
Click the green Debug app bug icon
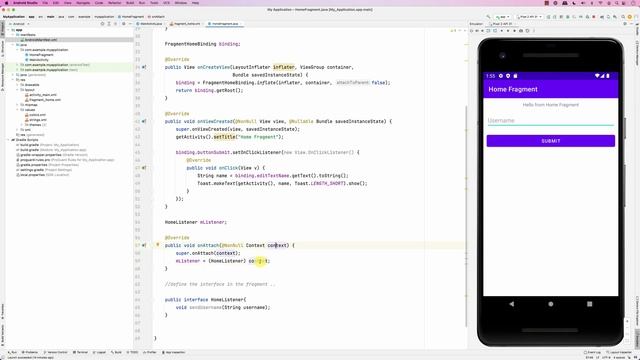(x=567, y=17)
